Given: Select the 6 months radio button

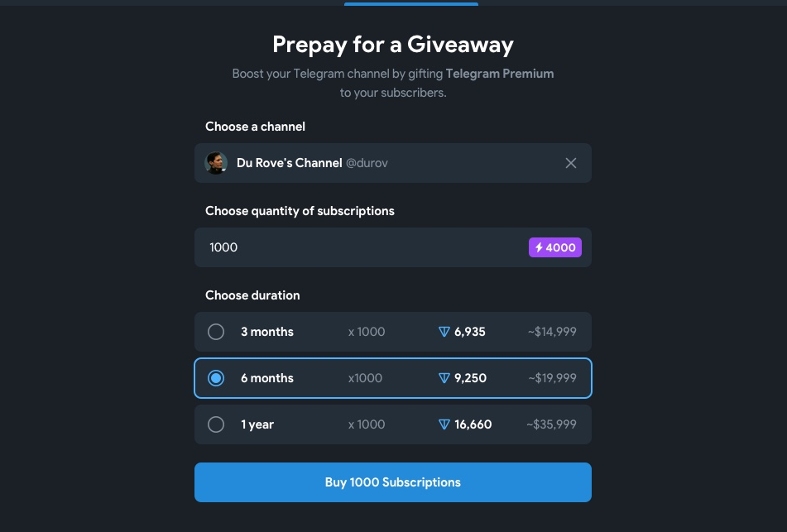Looking at the screenshot, I should pos(216,378).
